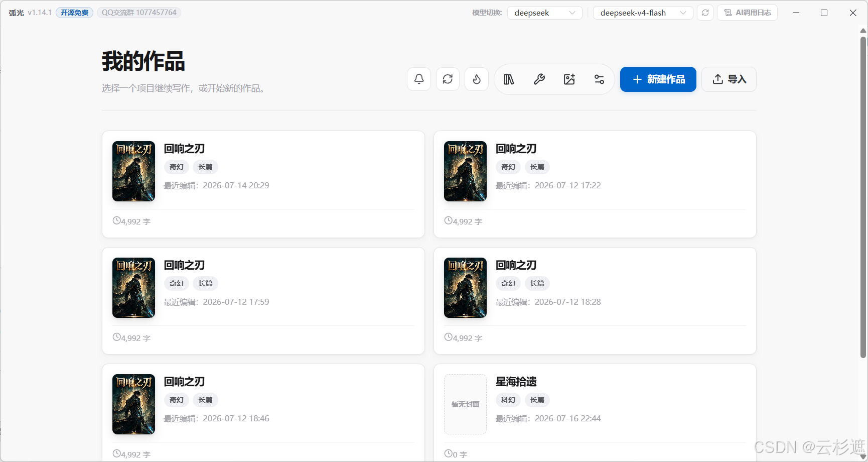Click the date 2026-07-16 22:44
The image size is (868, 462).
coord(568,418)
